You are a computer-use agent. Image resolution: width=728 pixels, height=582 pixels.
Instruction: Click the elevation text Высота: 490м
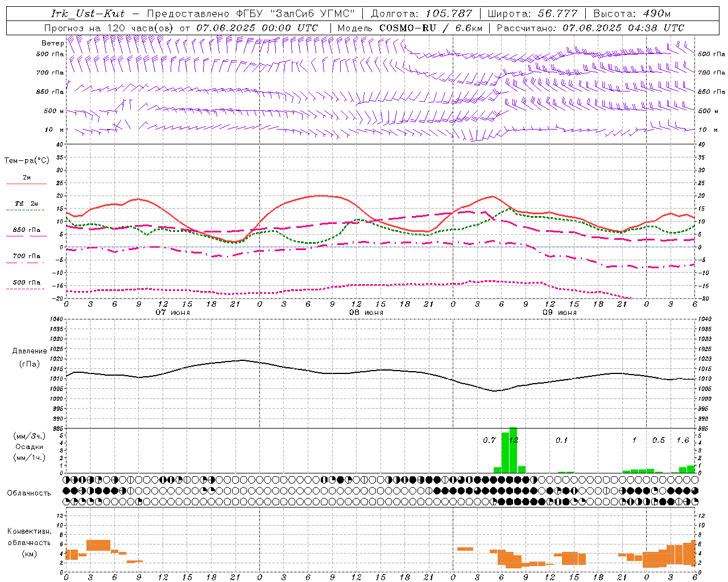click(x=632, y=14)
